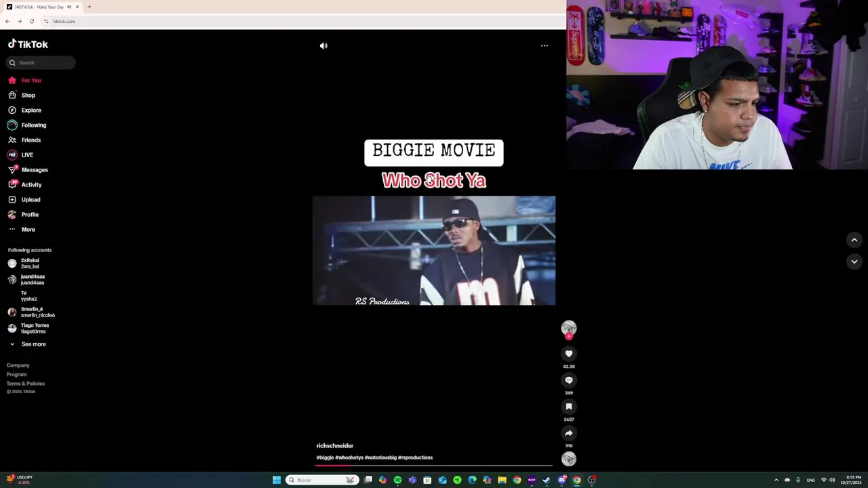Reload the TikTok page

tap(31, 21)
